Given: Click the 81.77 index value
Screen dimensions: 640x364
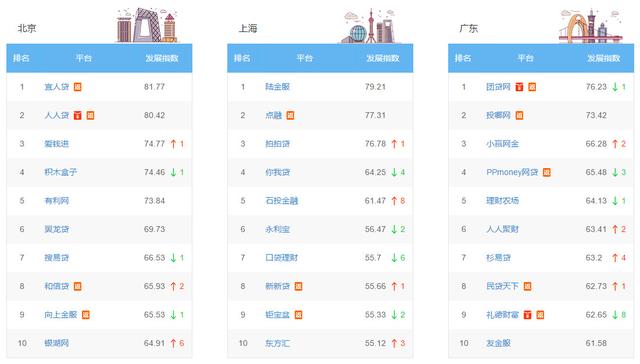Looking at the screenshot, I should [154, 87].
